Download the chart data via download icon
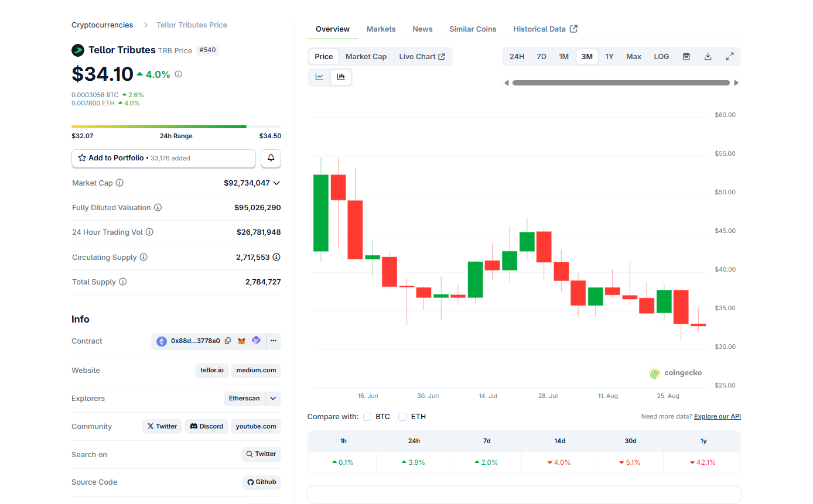This screenshot has height=504, width=813. click(x=708, y=56)
